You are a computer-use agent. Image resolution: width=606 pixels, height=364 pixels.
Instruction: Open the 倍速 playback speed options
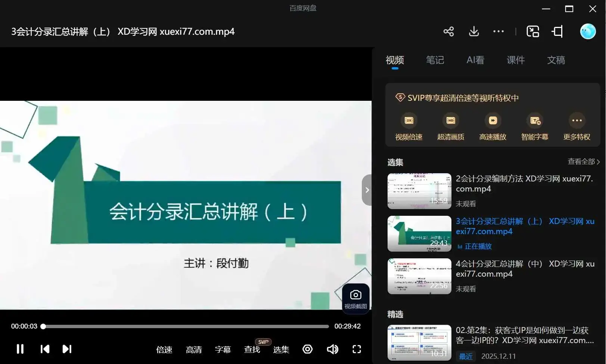point(164,350)
